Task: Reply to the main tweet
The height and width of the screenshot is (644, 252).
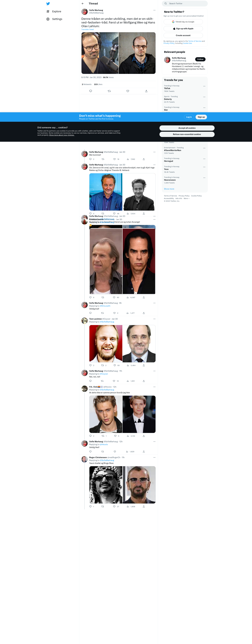Action: point(91,91)
